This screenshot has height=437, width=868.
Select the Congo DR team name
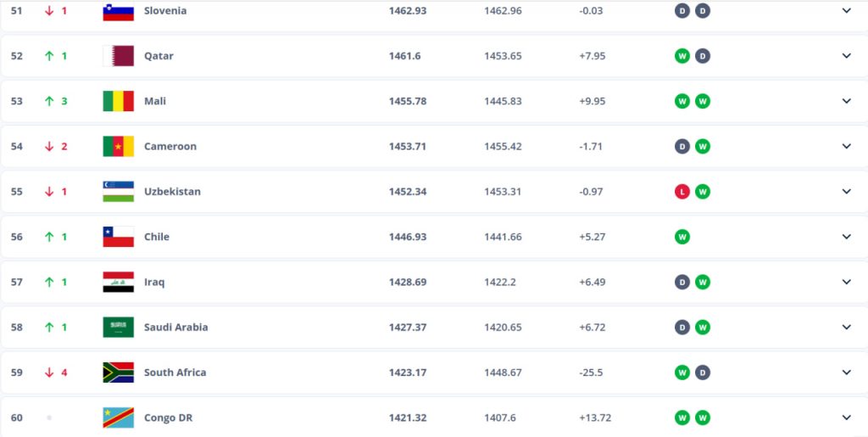tap(168, 417)
